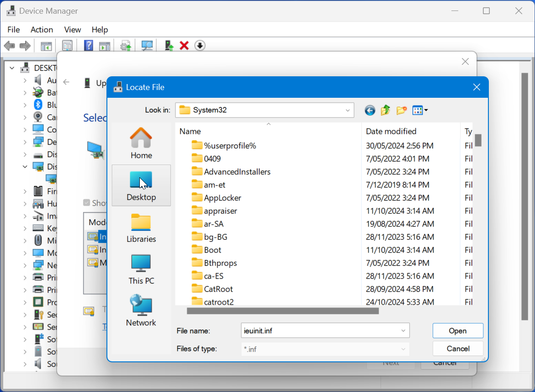Click the Enable device green arrow icon
Screen dimensions: 535x392
[x=169, y=45]
